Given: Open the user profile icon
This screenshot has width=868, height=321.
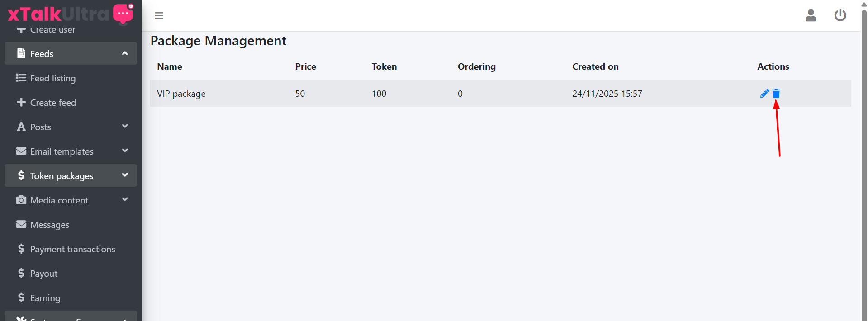Looking at the screenshot, I should click(x=811, y=15).
